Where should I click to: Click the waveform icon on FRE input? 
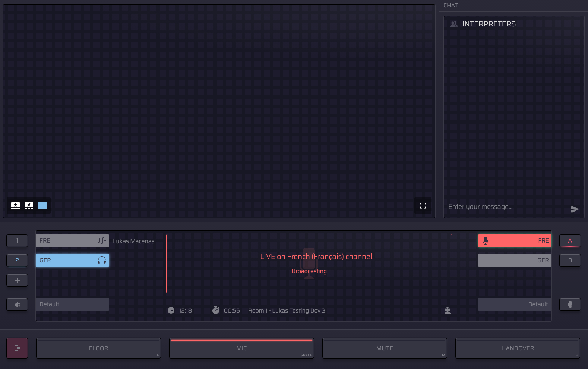(102, 241)
